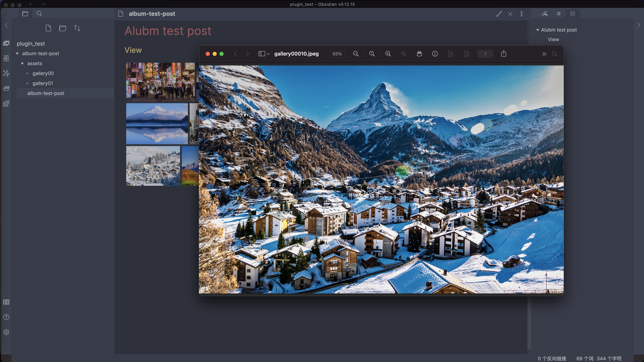Open the settings gear in left ribbon
Viewport: 644px width, 362px height.
(x=6, y=332)
